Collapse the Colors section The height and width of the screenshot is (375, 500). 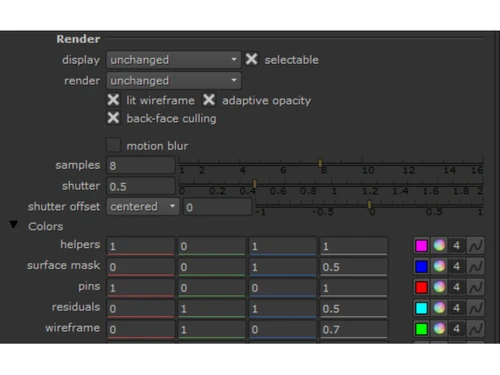tap(14, 224)
